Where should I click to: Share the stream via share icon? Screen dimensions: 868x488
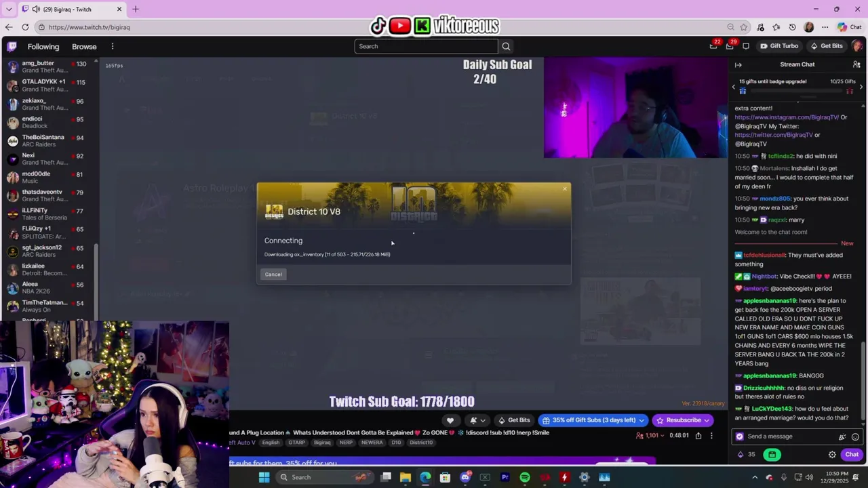point(698,436)
